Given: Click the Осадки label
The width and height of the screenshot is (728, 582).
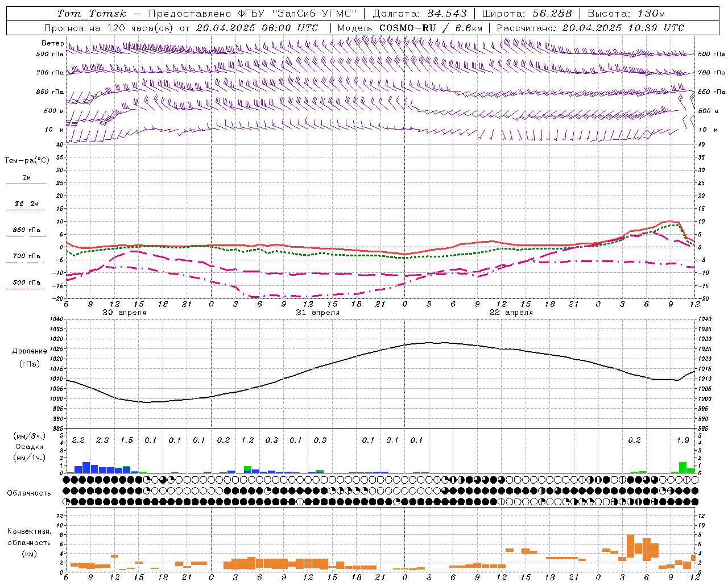Looking at the screenshot, I should tap(29, 447).
